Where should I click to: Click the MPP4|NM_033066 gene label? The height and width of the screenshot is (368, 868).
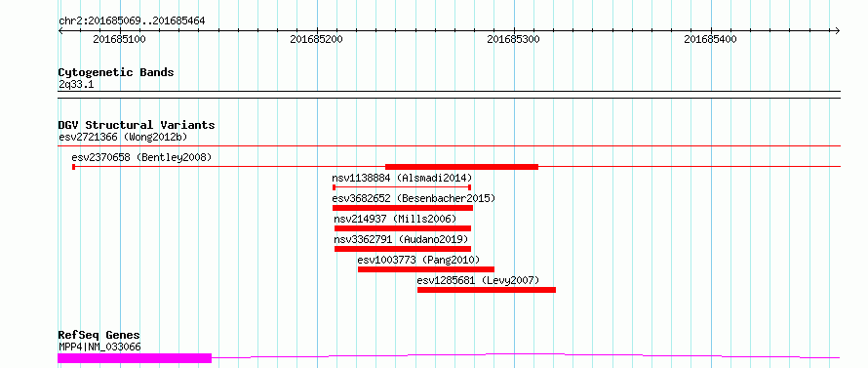click(99, 347)
